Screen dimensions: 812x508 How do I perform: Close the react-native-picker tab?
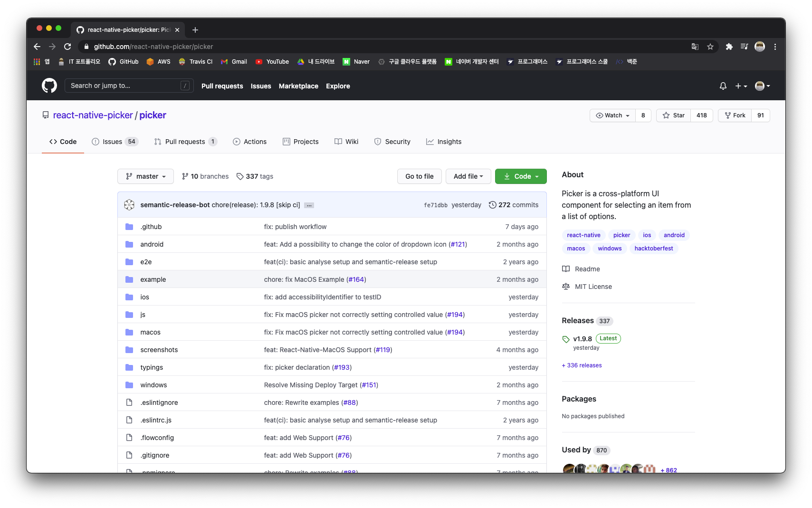pos(177,30)
